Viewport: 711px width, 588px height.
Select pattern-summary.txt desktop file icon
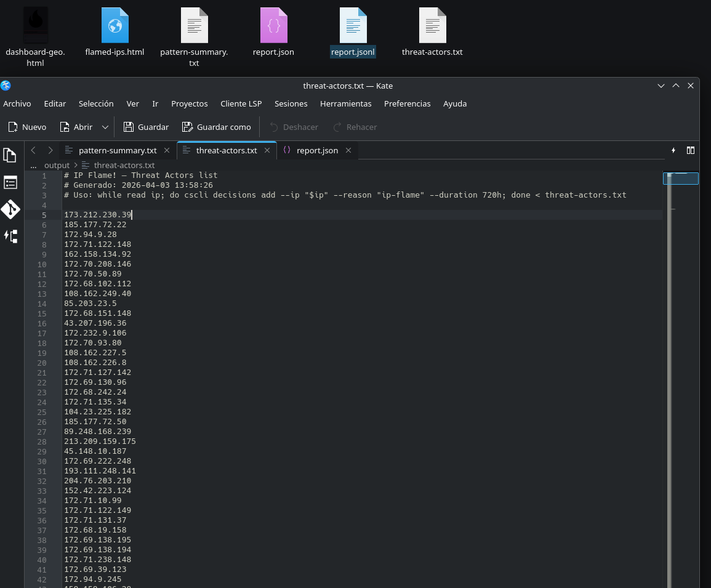coord(194,37)
